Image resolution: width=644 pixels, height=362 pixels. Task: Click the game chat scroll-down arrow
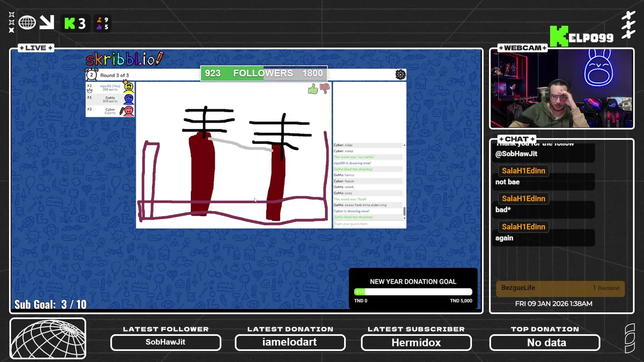(404, 218)
